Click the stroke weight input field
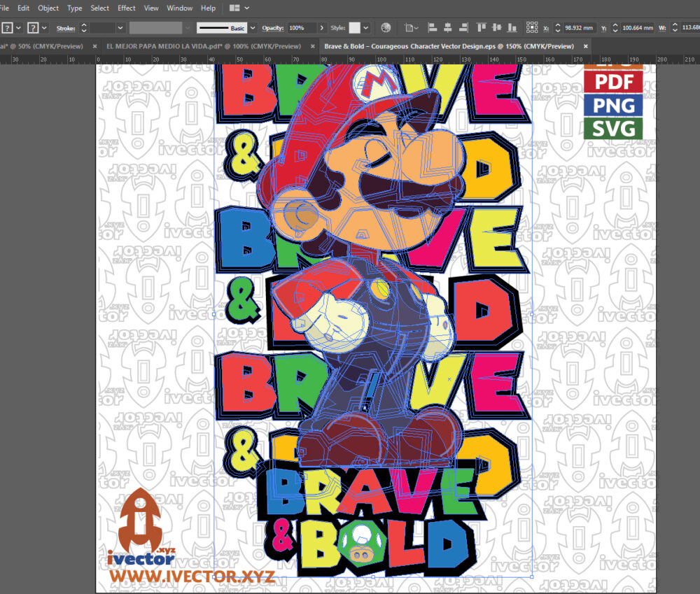 click(102, 28)
